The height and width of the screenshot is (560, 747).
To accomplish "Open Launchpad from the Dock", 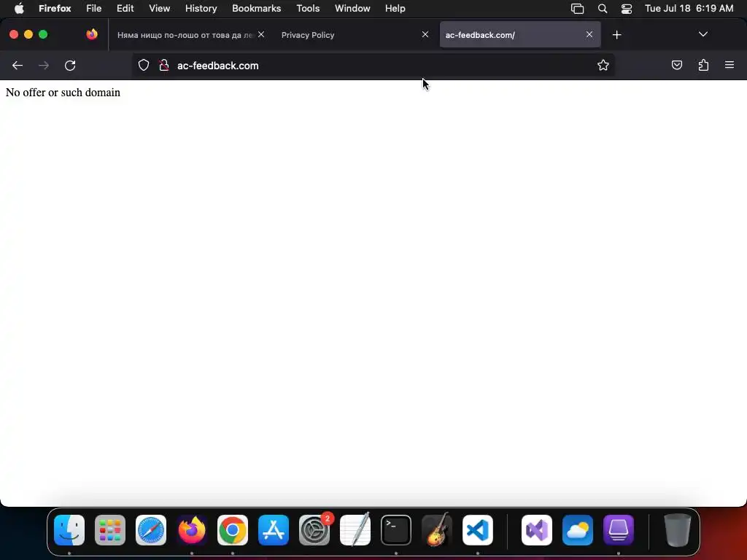I will coord(110,530).
